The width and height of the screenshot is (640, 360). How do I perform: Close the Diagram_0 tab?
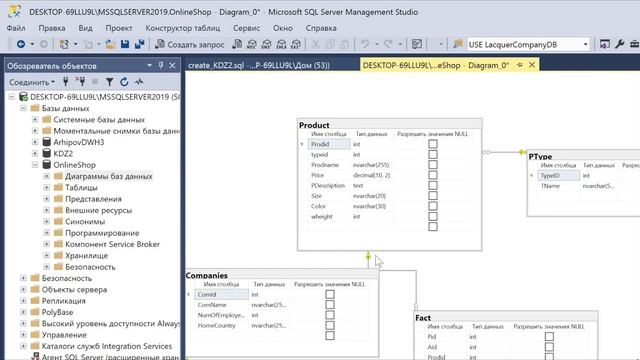tap(532, 65)
